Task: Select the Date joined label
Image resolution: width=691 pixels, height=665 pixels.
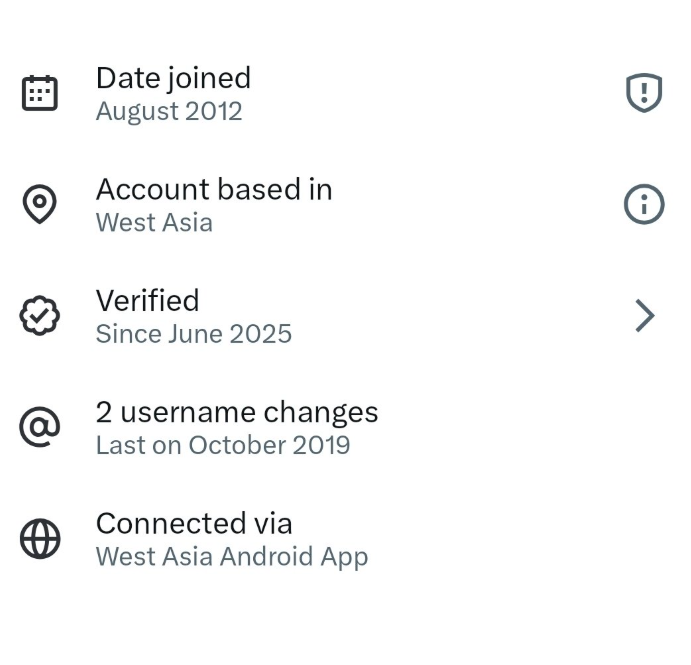Action: 173,78
